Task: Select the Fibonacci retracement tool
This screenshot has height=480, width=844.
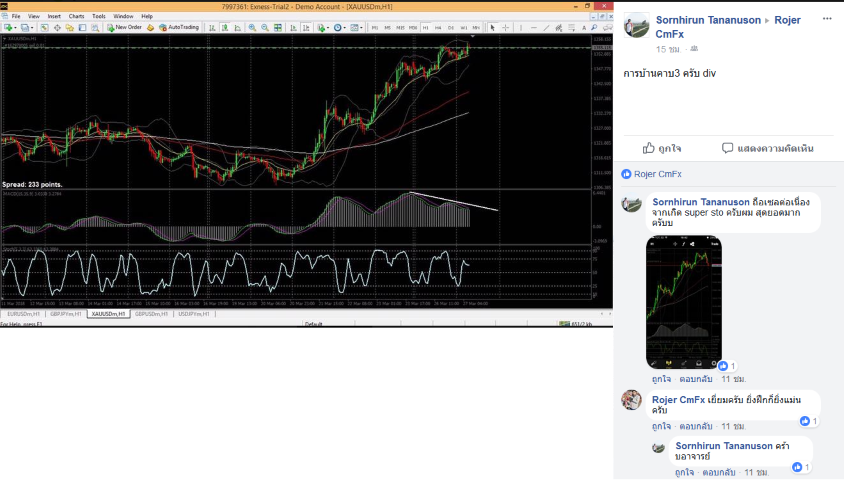Action: (572, 27)
